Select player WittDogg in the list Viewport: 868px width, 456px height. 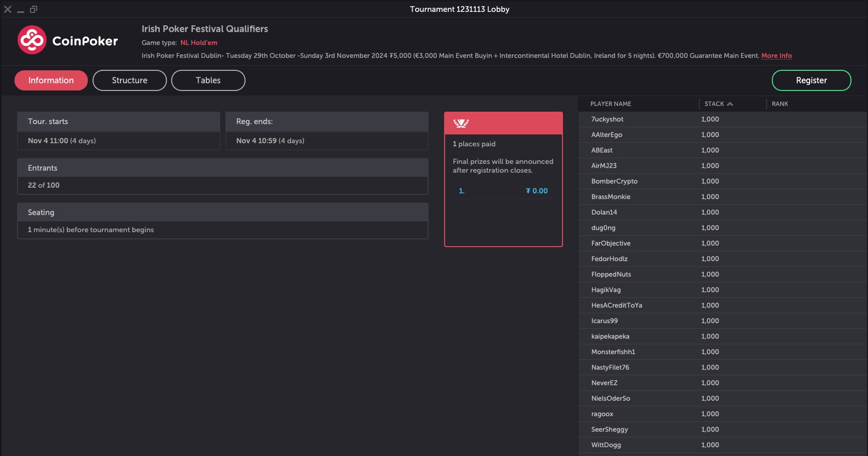pos(606,445)
